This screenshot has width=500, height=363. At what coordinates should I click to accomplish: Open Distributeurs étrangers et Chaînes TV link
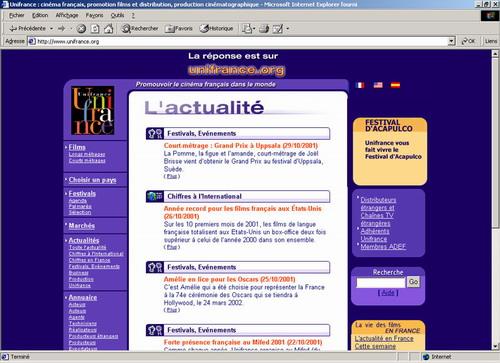click(x=378, y=211)
